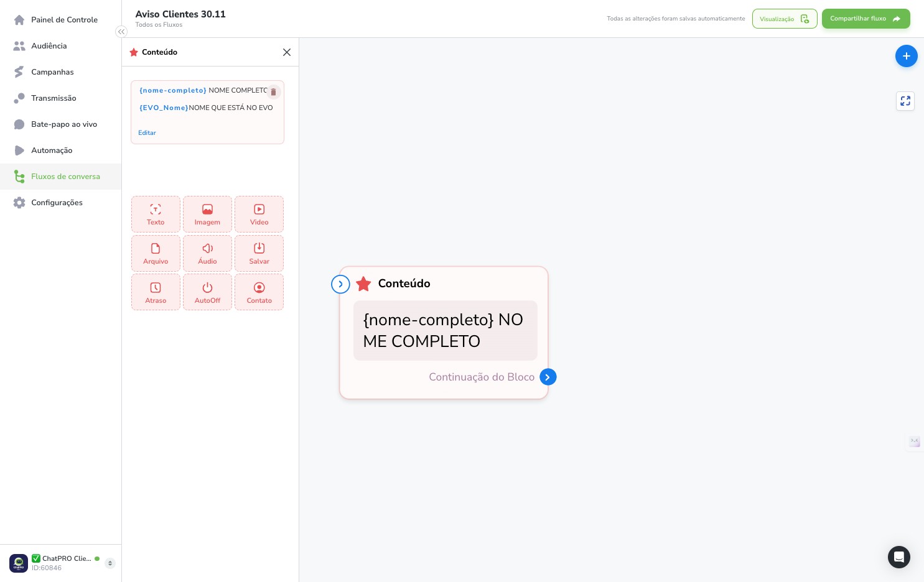This screenshot has width=924, height=582.
Task: Toggle fullscreen canvas view icon
Action: tap(905, 101)
